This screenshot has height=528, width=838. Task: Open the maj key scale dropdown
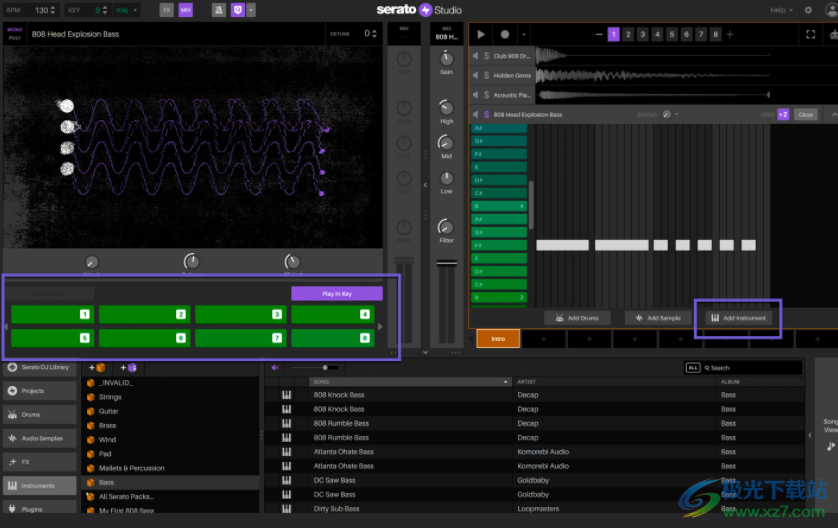click(127, 10)
